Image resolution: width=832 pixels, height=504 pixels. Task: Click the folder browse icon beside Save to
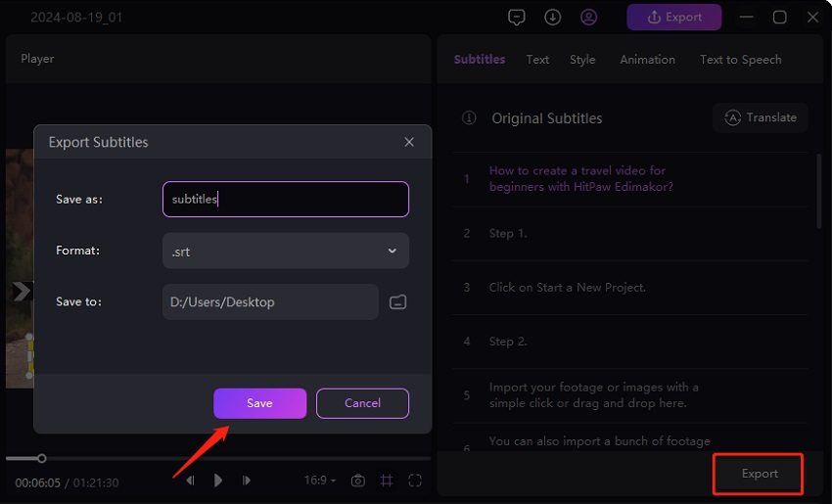point(397,302)
